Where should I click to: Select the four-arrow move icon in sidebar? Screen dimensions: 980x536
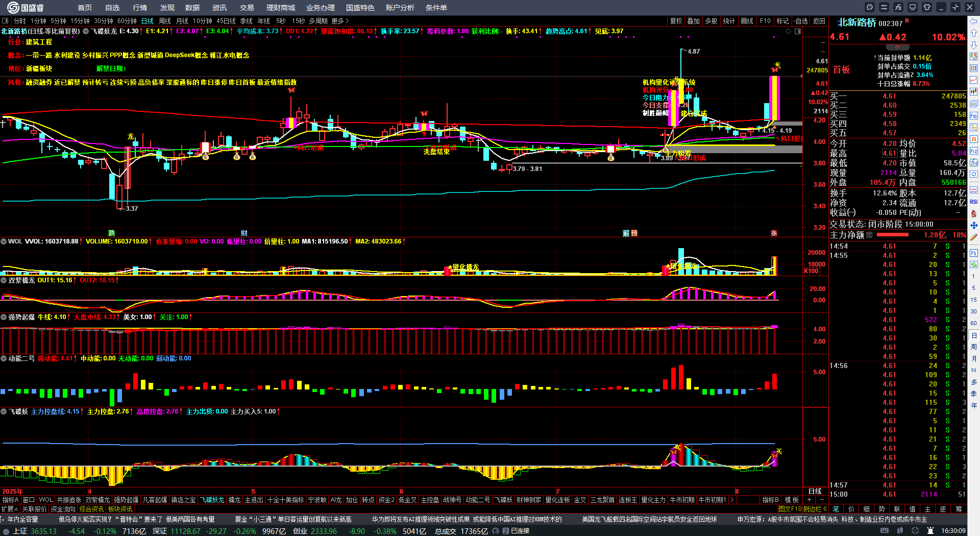974,225
